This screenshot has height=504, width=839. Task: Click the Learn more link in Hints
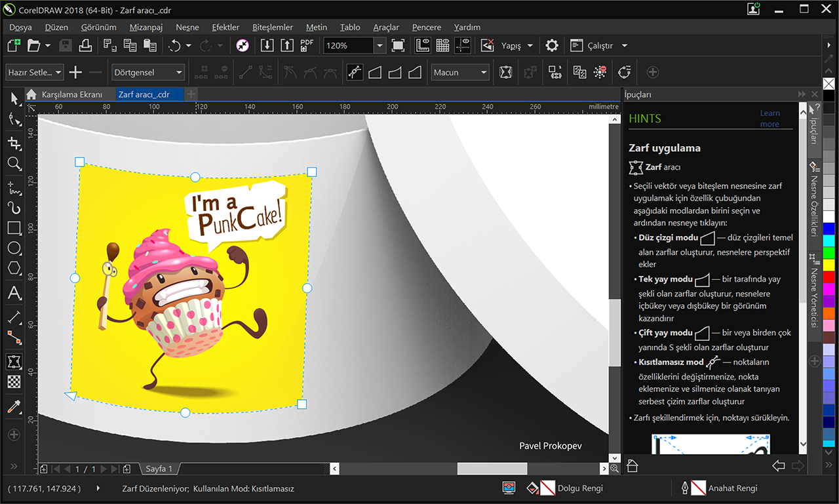[x=770, y=119]
